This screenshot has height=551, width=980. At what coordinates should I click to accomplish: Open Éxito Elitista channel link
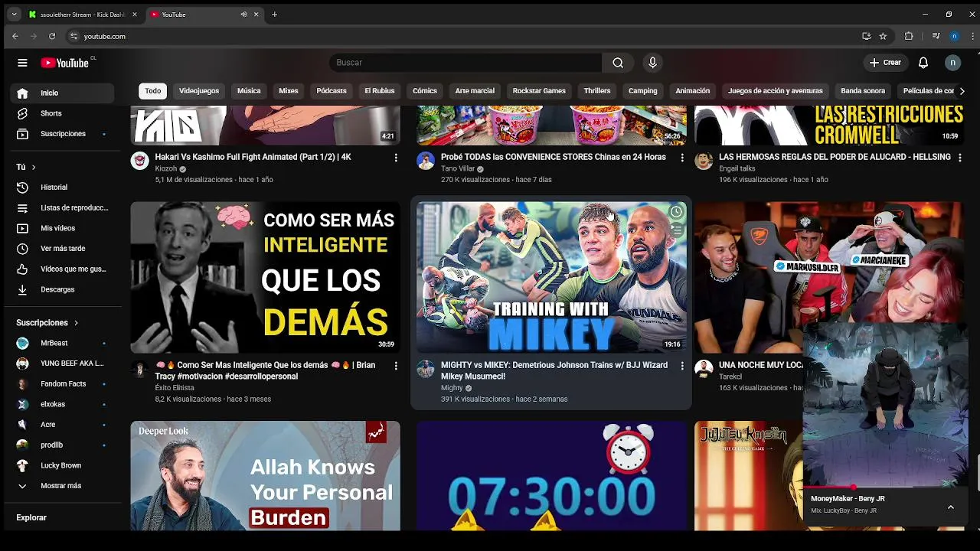[175, 388]
